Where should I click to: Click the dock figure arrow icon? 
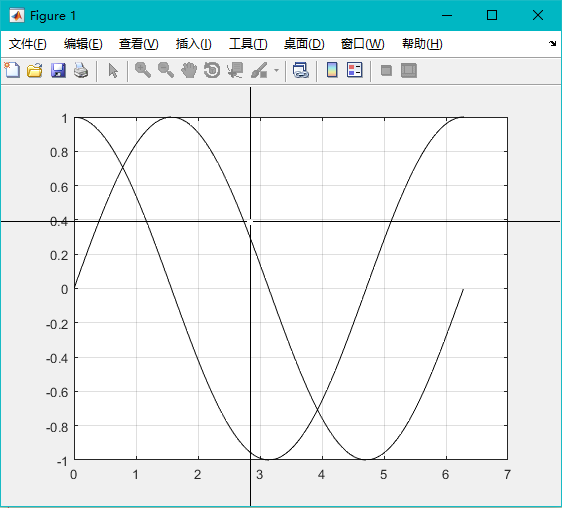click(552, 44)
